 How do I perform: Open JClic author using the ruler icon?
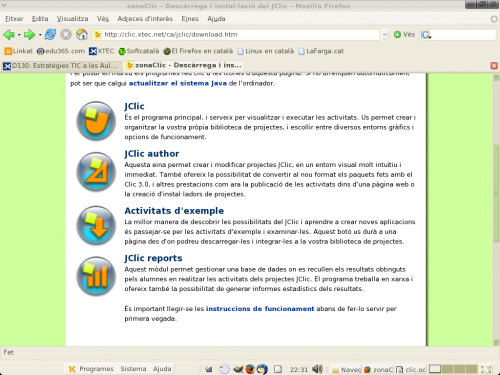tap(96, 171)
